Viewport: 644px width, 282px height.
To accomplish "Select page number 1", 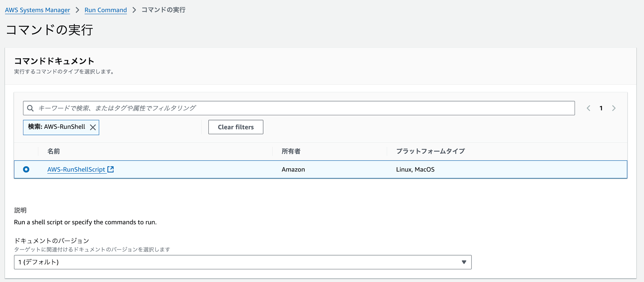I will 601,108.
